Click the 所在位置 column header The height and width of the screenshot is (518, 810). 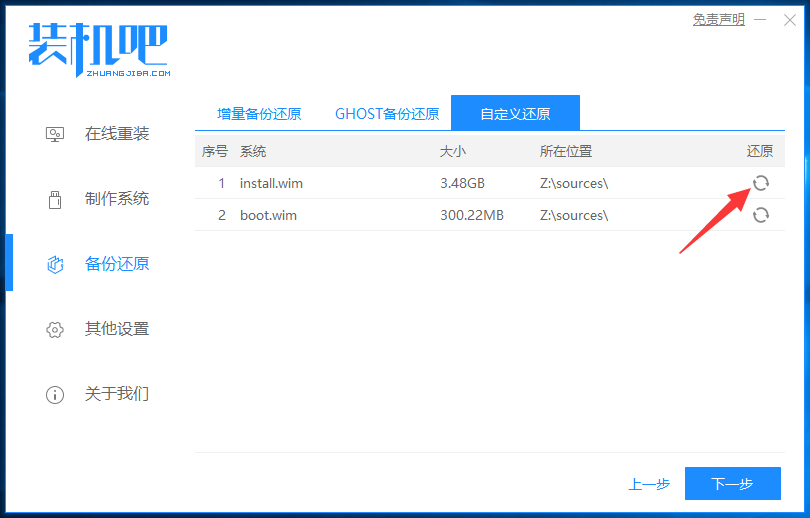coord(566,151)
